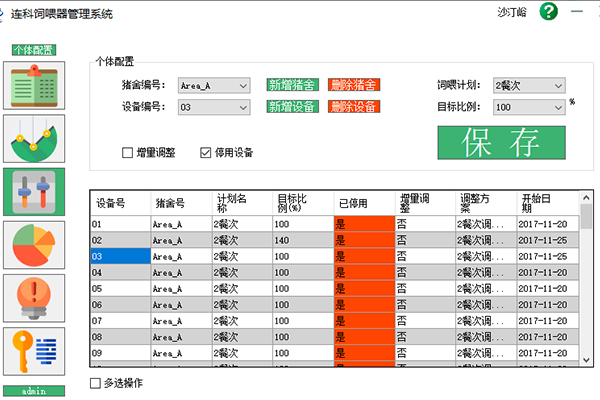Open the pie chart statistics icon

click(35, 243)
